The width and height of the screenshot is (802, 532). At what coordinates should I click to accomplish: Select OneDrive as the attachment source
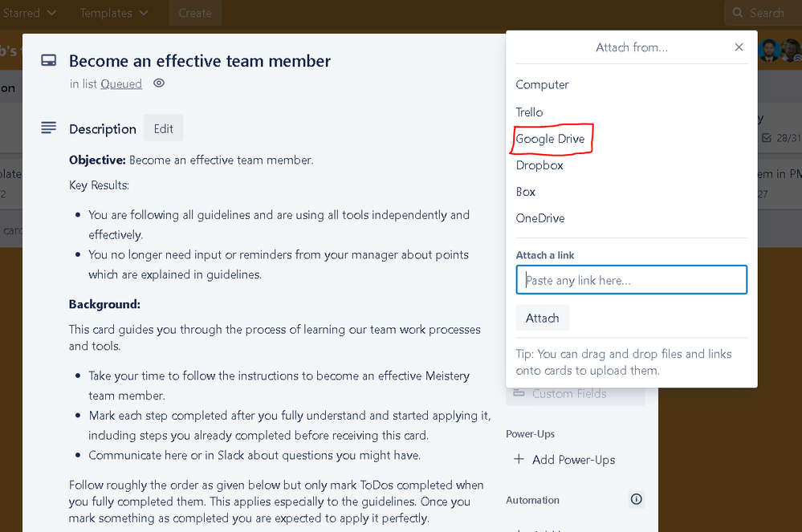pos(539,217)
